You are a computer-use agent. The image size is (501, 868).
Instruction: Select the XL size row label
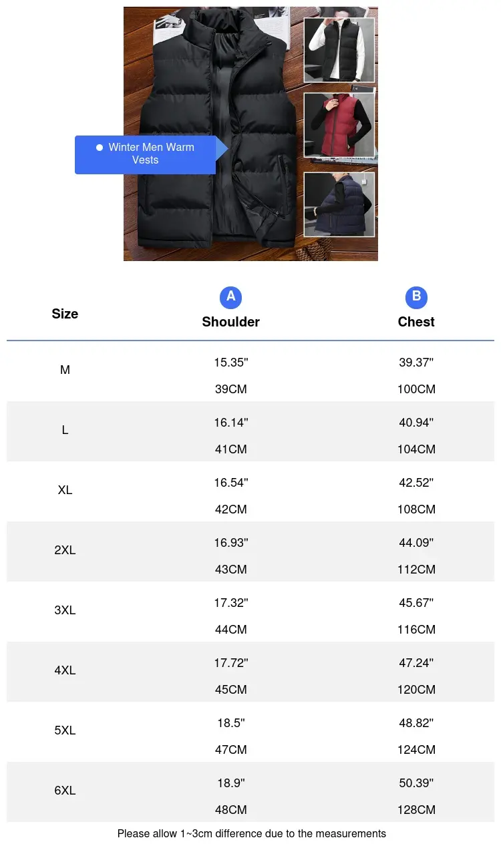point(65,490)
